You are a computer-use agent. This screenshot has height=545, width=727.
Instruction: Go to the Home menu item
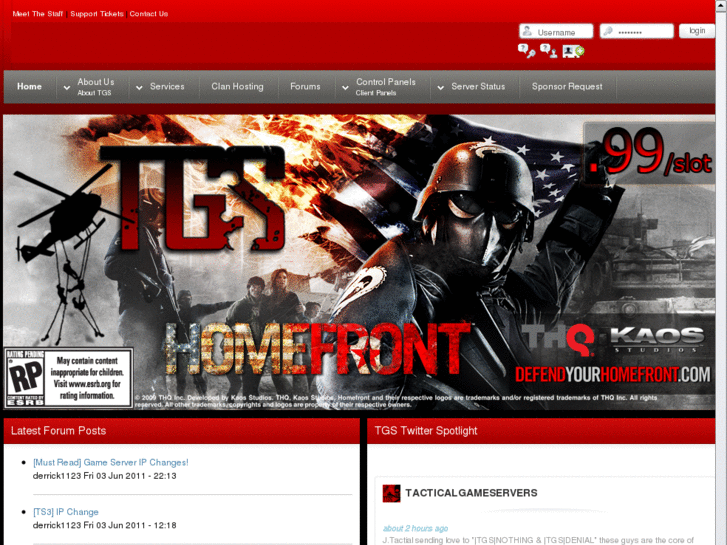pos(29,86)
